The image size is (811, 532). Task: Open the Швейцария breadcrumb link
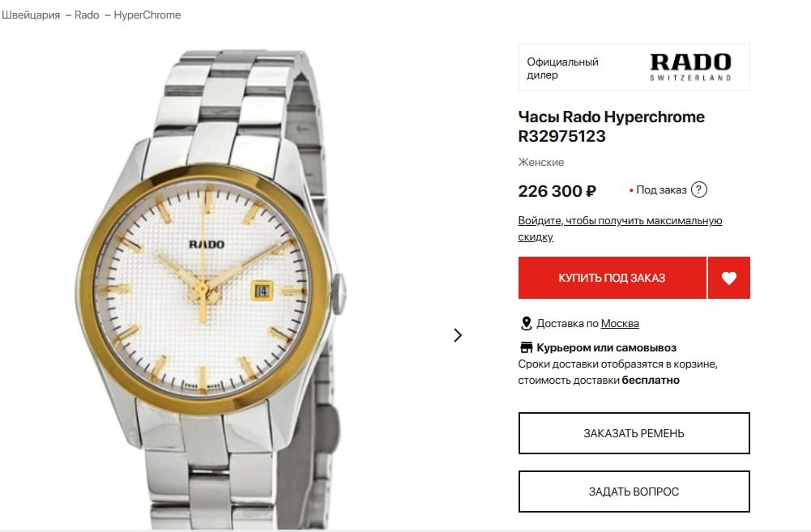tap(31, 15)
